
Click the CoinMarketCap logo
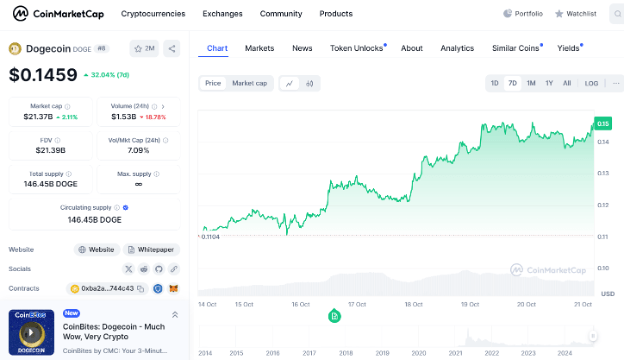pyautogui.click(x=58, y=14)
